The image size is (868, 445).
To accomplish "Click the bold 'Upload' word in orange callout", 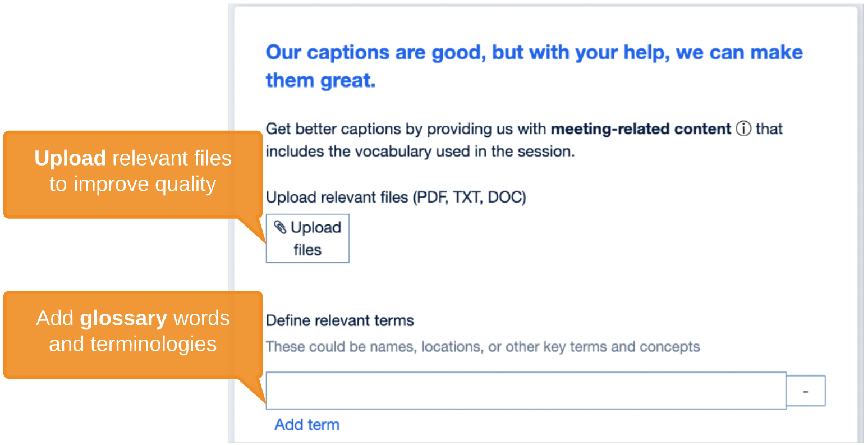I will pyautogui.click(x=70, y=158).
